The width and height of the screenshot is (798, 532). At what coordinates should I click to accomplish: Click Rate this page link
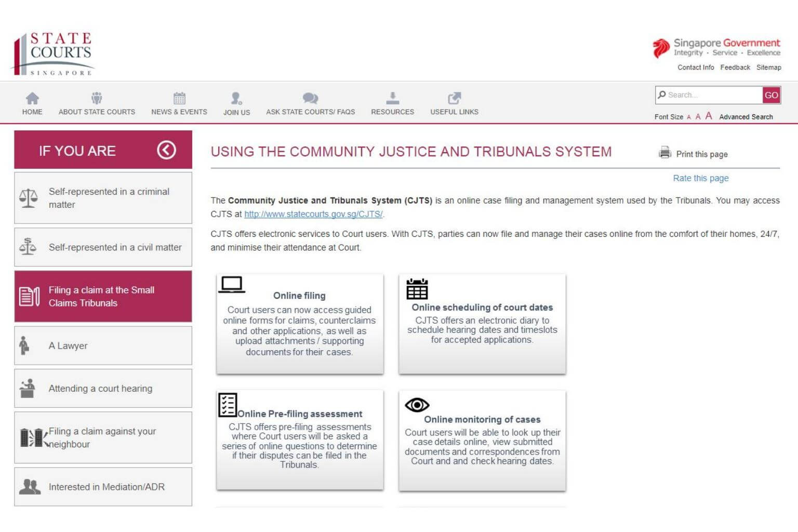[700, 178]
